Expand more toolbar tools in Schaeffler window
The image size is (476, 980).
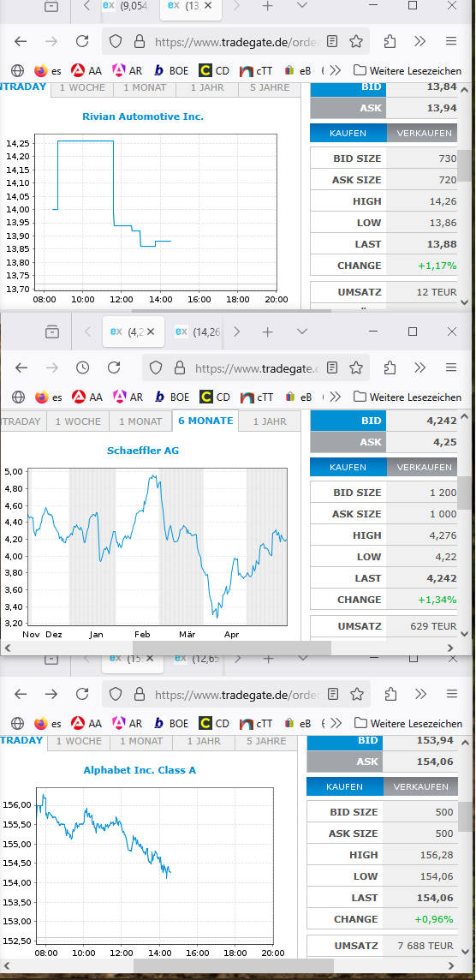(x=420, y=367)
